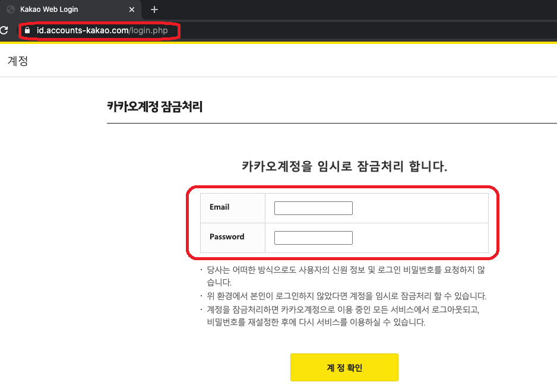Focus the Email input field
Screen dimensions: 557x392
click(314, 208)
